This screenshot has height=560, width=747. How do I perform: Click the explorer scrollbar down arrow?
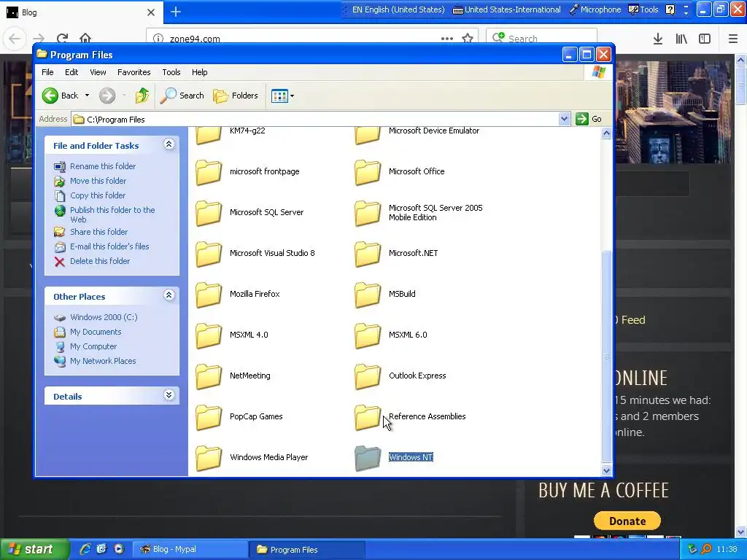[606, 470]
